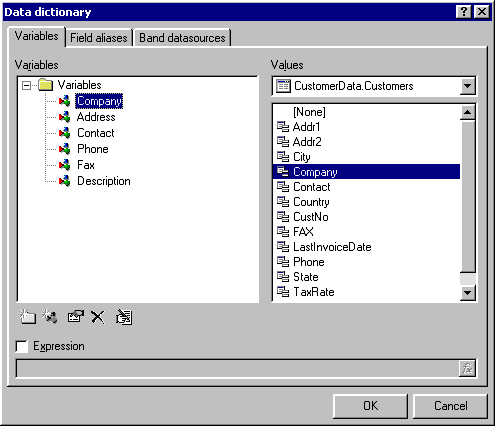
Task: Switch to the Field aliases tab
Action: 99,38
